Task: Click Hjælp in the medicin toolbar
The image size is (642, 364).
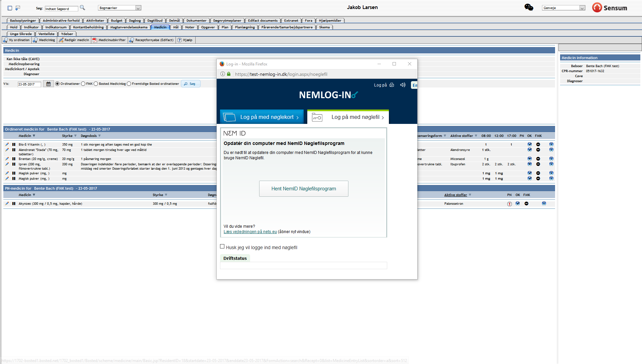Action: 185,40
